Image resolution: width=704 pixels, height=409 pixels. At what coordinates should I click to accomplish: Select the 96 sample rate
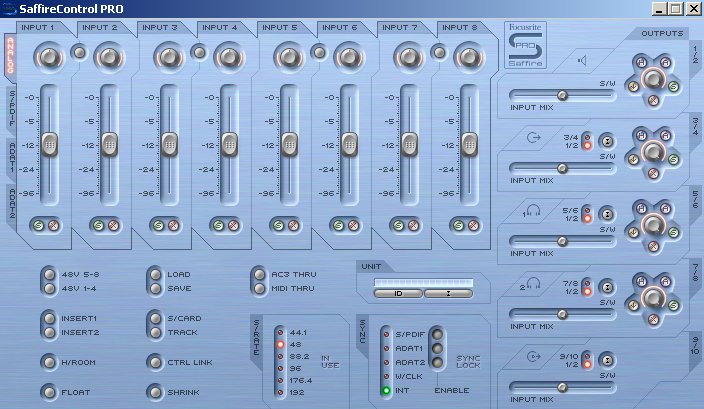[x=281, y=368]
